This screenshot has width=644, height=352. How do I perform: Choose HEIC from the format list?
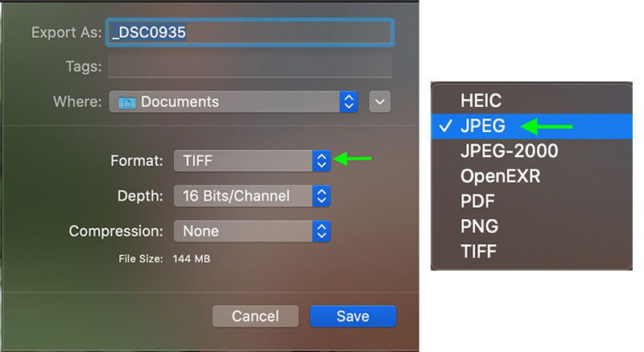(x=481, y=101)
